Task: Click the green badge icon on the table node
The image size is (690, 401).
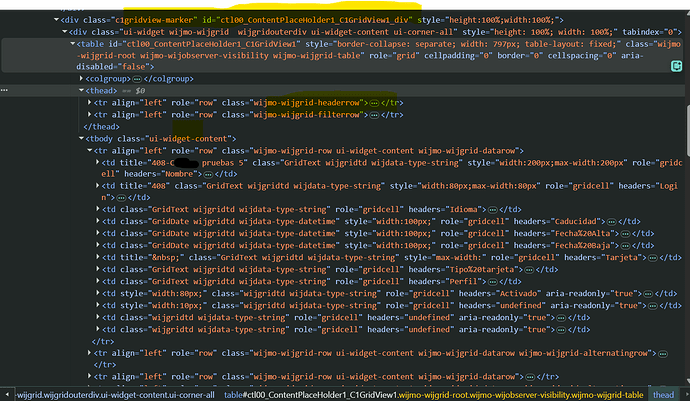Action: (676, 66)
